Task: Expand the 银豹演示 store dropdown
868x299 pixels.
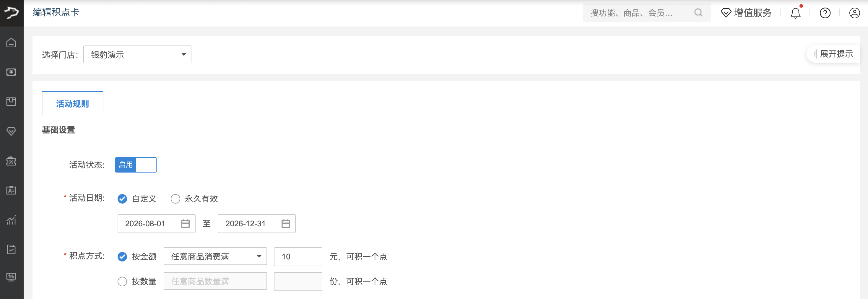Action: (137, 55)
